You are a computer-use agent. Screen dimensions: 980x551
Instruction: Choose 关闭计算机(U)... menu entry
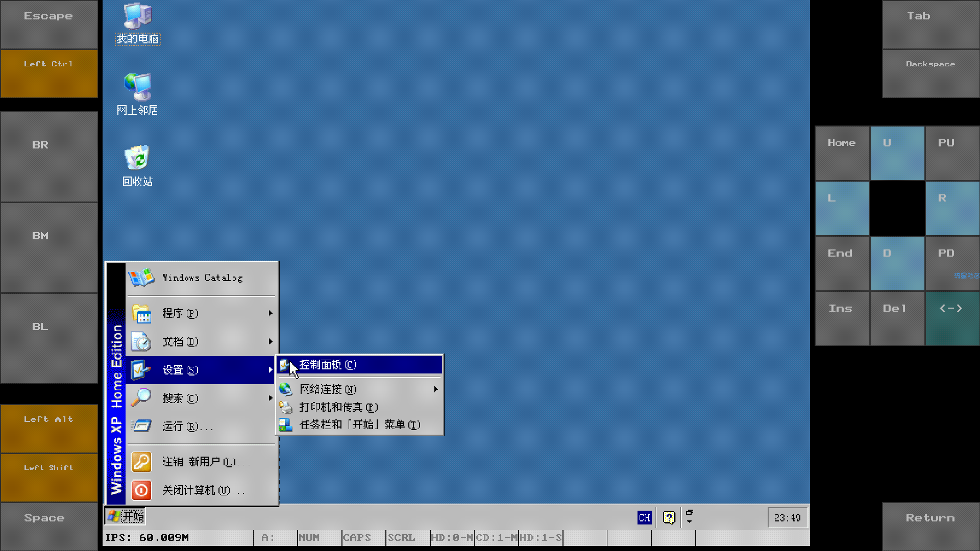[x=201, y=490]
